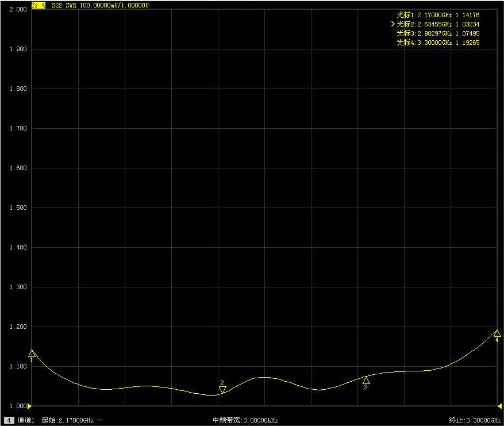
Task: Activate the 光标3 2.98297GHz readout
Action: (x=438, y=33)
